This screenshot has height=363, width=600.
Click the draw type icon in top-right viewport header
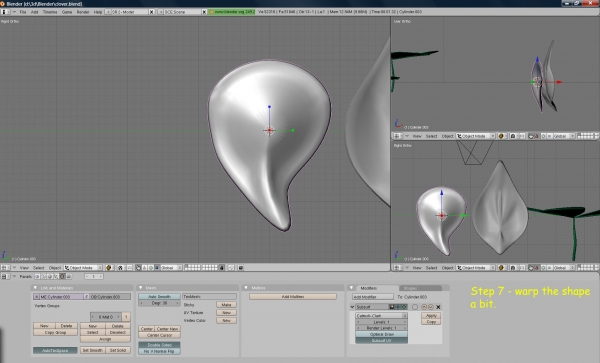pyautogui.click(x=501, y=136)
